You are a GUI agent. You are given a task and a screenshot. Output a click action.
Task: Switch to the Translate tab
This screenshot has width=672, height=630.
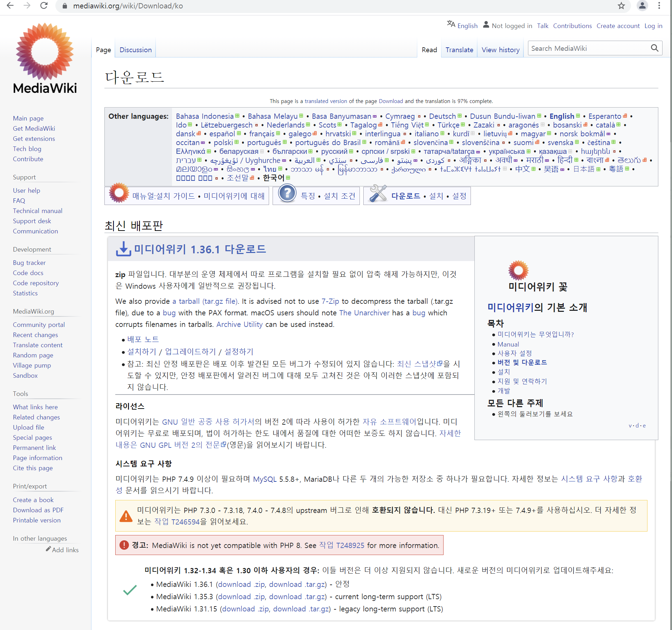pyautogui.click(x=459, y=49)
